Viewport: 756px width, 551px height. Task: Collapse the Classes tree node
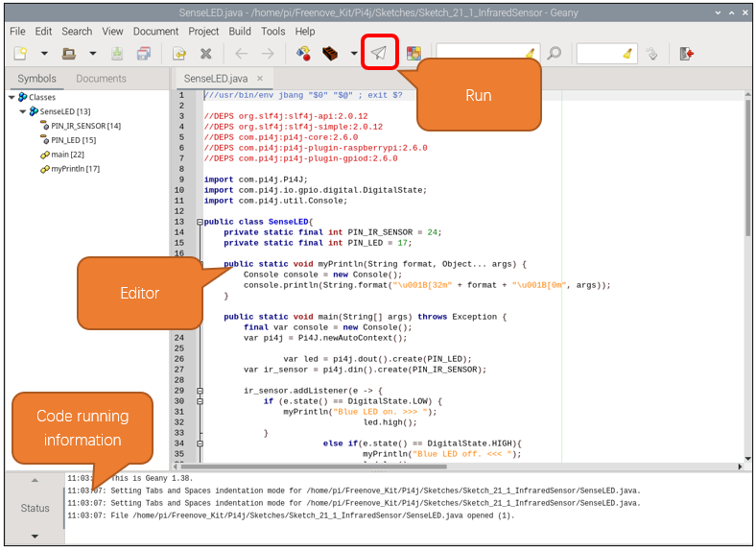point(12,98)
